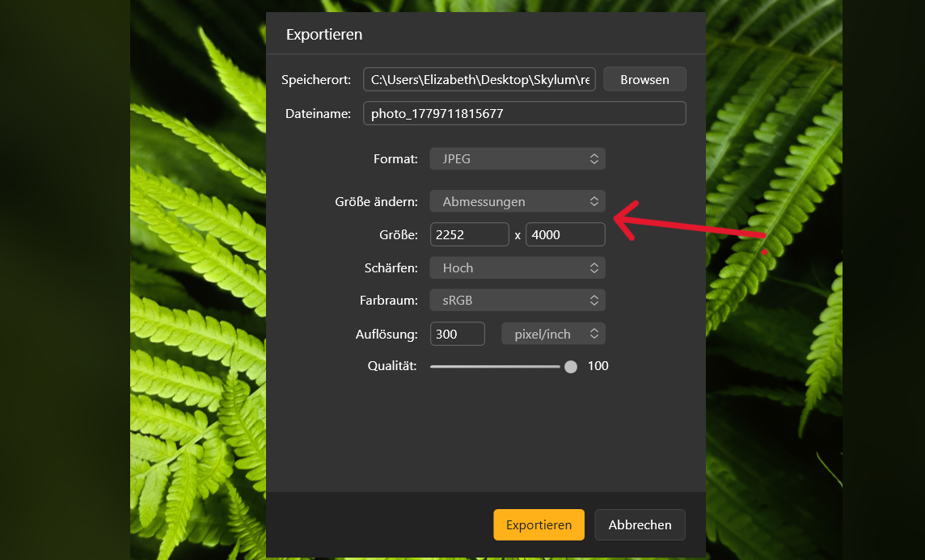925x560 pixels.
Task: Click the orange Exportieren button
Action: [x=539, y=524]
